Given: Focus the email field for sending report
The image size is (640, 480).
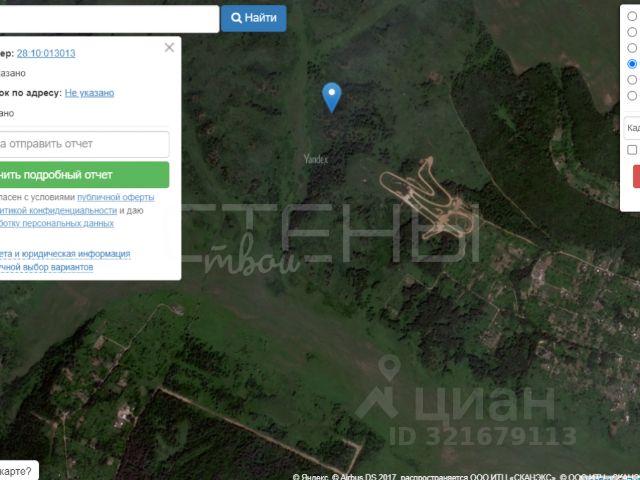Looking at the screenshot, I should coord(84,144).
